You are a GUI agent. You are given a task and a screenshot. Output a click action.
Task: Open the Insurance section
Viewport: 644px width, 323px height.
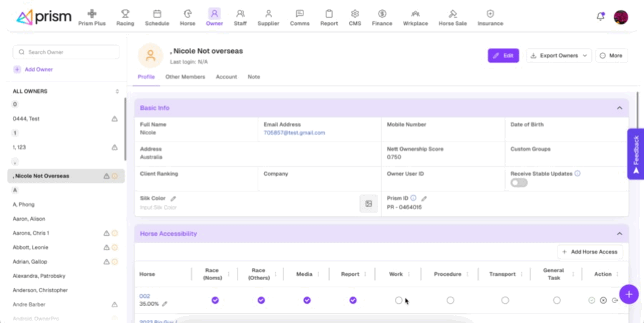[x=490, y=17]
